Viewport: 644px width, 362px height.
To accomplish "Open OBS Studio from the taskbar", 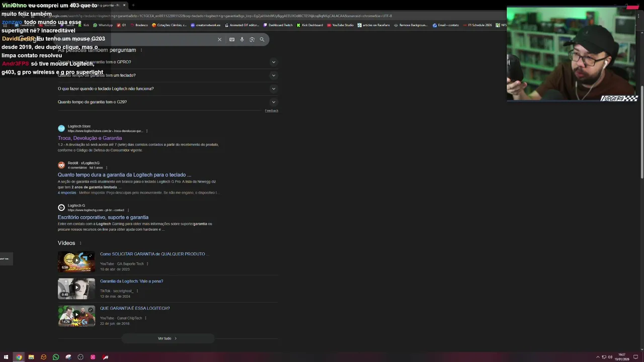I will point(80,357).
